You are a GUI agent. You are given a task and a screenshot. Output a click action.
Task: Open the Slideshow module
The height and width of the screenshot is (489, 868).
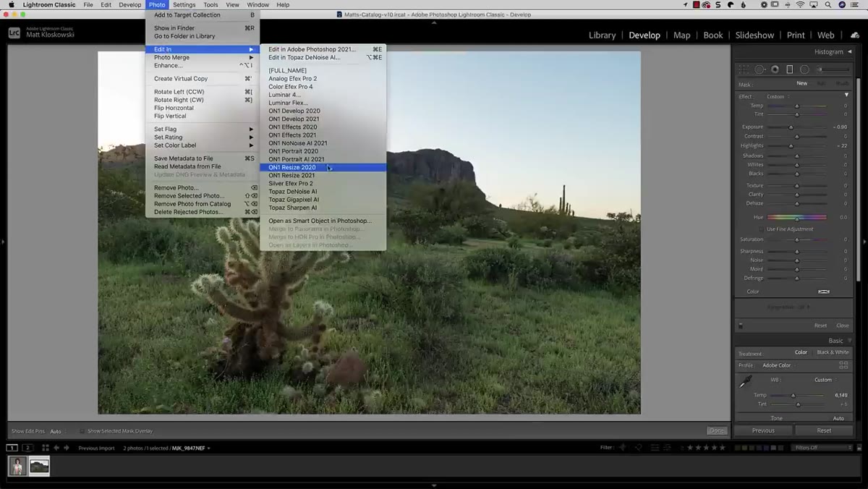point(754,35)
